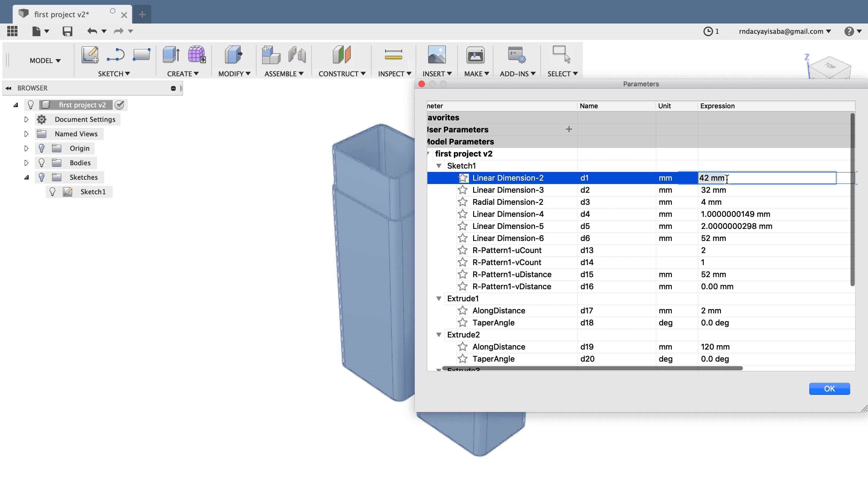Select the Offset Plane construct tool
Image resolution: width=868 pixels, height=488 pixels.
coord(341,55)
